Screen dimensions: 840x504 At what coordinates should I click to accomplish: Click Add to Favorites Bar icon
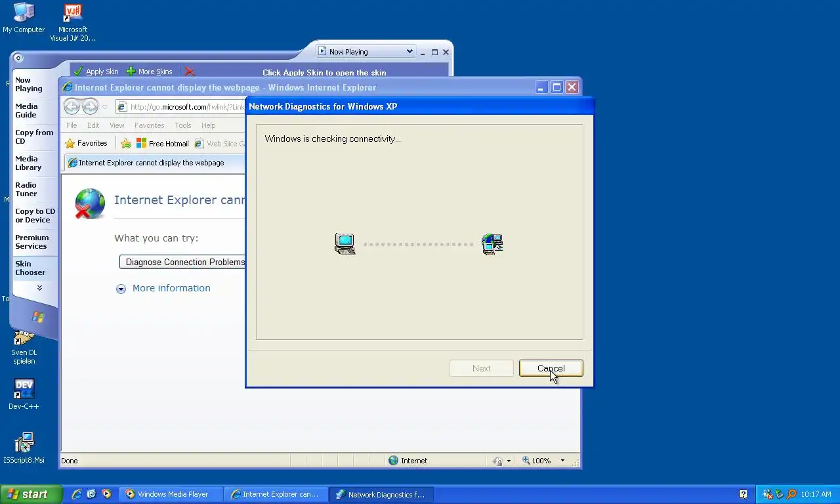point(126,143)
